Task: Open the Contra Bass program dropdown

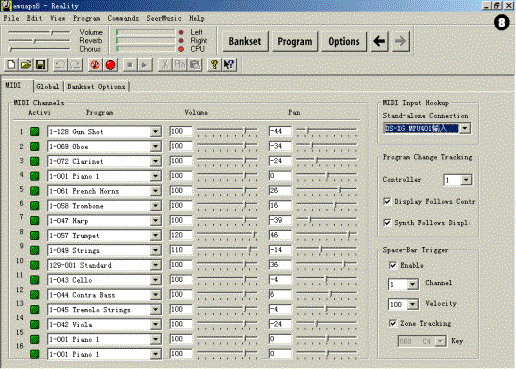Action: tap(155, 295)
